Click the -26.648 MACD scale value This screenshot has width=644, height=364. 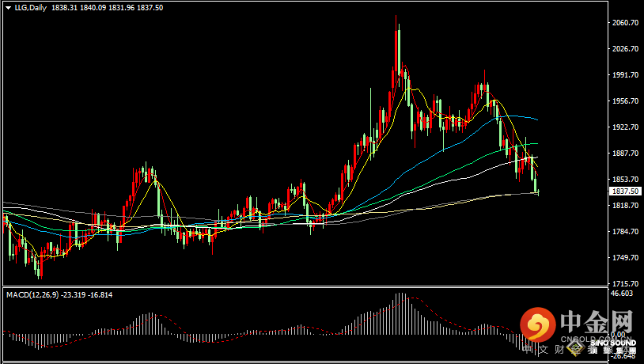(x=623, y=356)
